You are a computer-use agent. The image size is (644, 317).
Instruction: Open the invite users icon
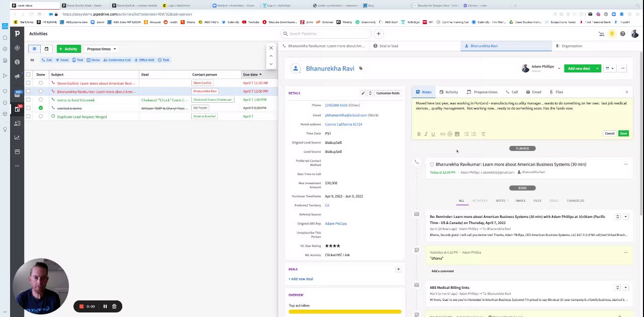tap(601, 34)
